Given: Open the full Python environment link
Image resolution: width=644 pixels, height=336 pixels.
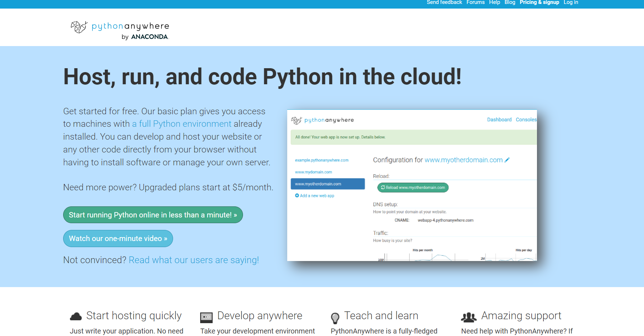Looking at the screenshot, I should 182,124.
